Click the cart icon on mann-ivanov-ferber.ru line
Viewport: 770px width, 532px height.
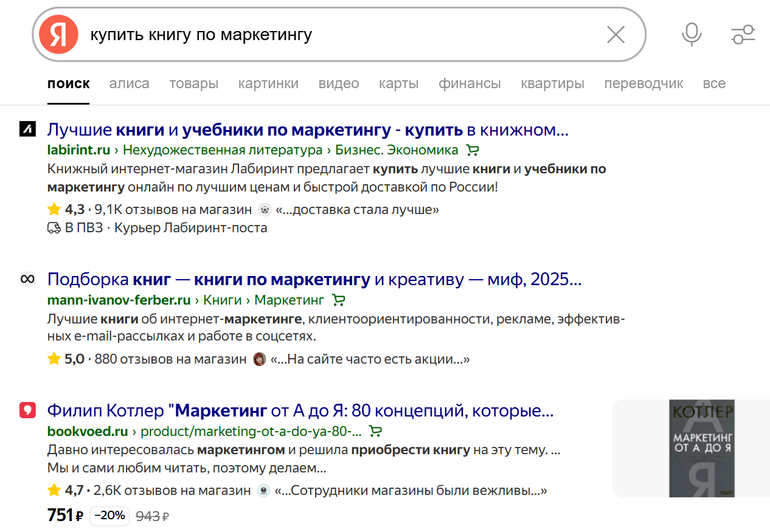tap(339, 300)
